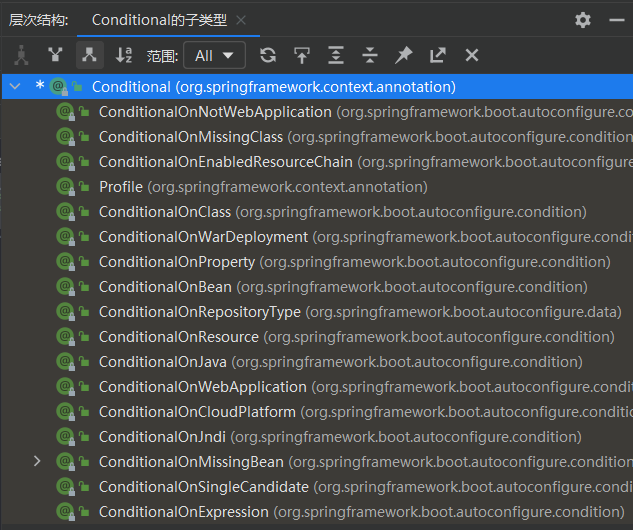Screen dimensions: 633x530
Task: Click annotation icon of ConditionalOnClass
Action: 65,212
